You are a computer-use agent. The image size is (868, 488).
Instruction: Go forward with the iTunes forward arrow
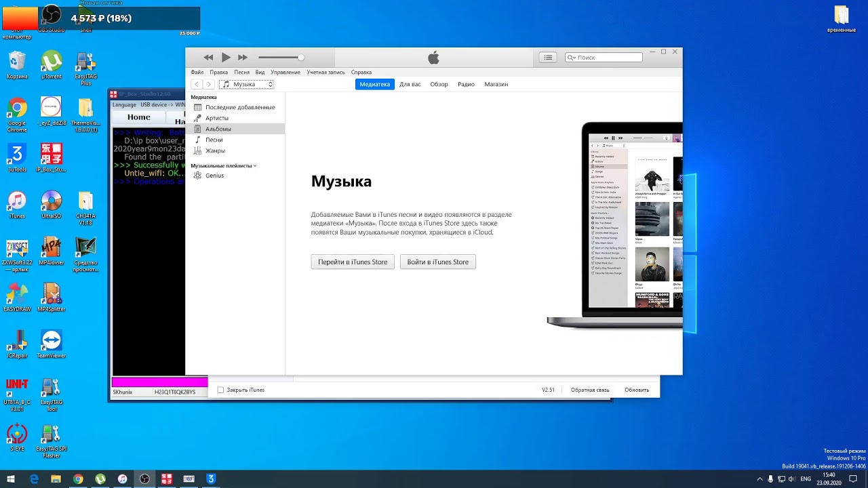[x=209, y=84]
